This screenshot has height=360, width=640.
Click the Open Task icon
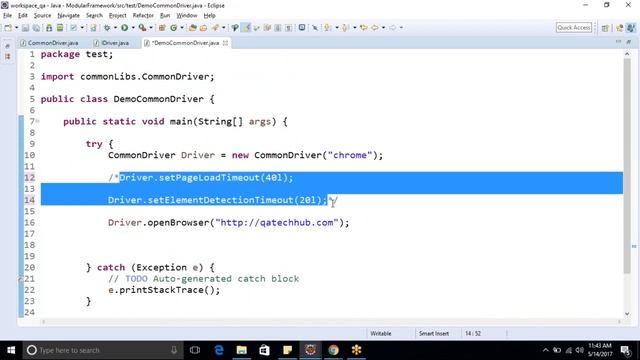coord(203,28)
